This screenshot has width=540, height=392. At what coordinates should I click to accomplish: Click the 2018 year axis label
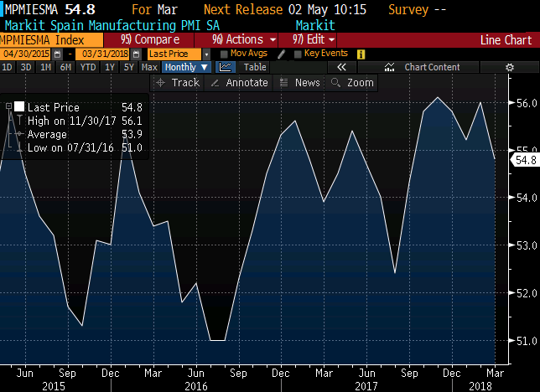coord(480,386)
